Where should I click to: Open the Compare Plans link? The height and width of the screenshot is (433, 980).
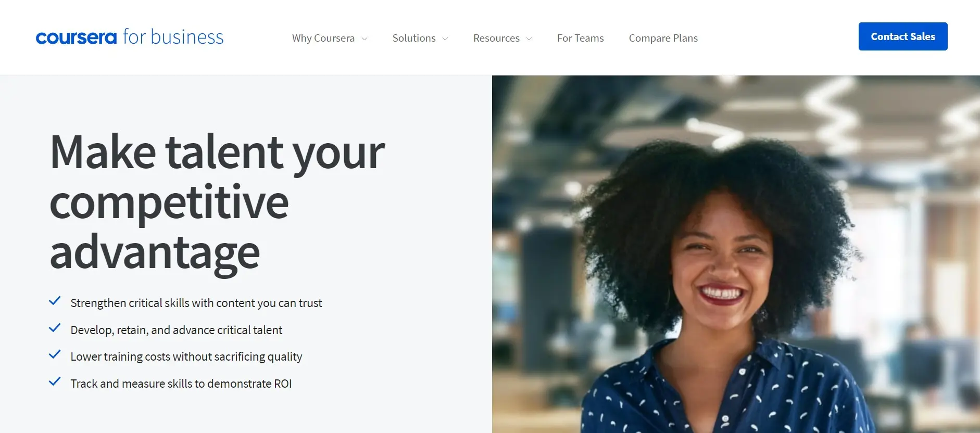(x=663, y=38)
